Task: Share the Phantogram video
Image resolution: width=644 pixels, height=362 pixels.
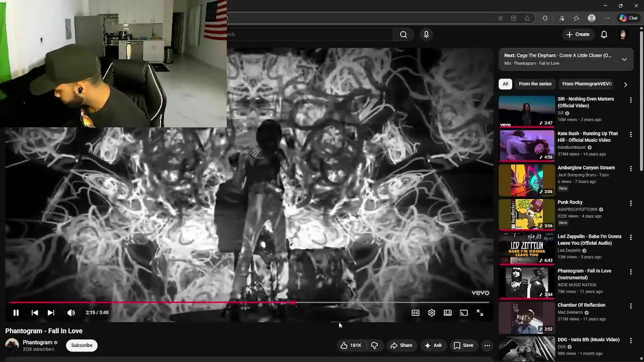Action: tap(401, 345)
